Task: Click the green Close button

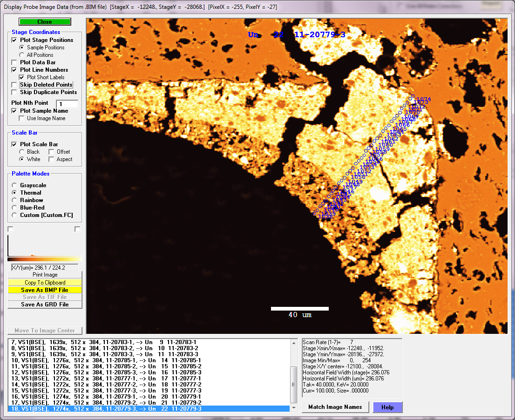Action: tap(45, 22)
